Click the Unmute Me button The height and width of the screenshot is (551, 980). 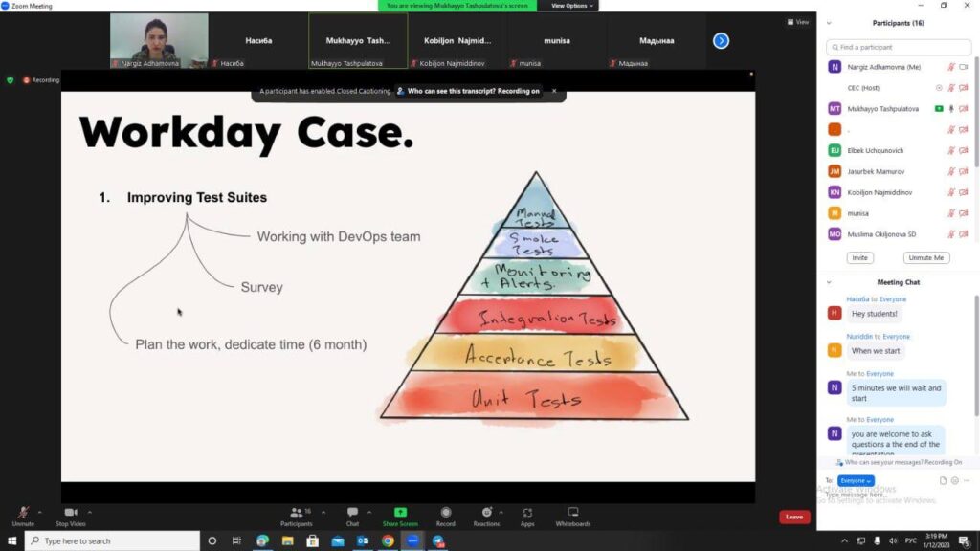(x=925, y=258)
